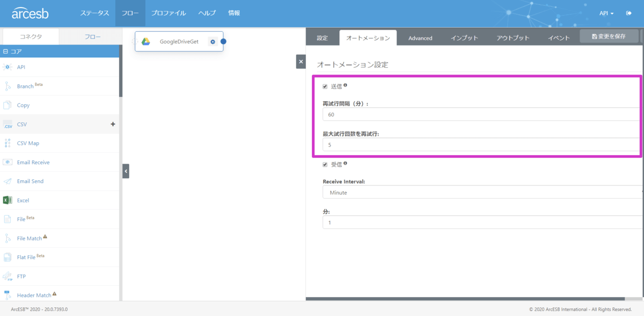Click the arcesb logo
This screenshot has width=644, height=316.
click(x=30, y=13)
